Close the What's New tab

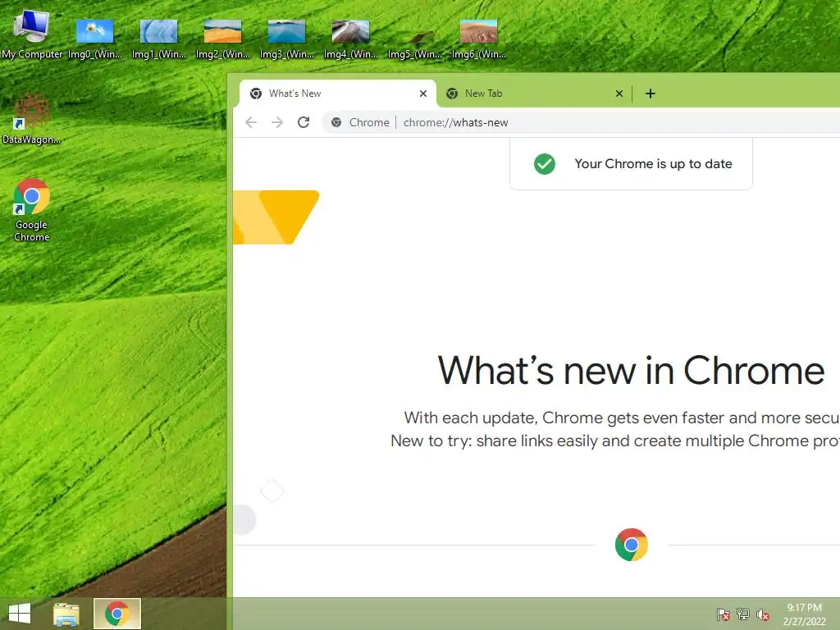(x=422, y=94)
